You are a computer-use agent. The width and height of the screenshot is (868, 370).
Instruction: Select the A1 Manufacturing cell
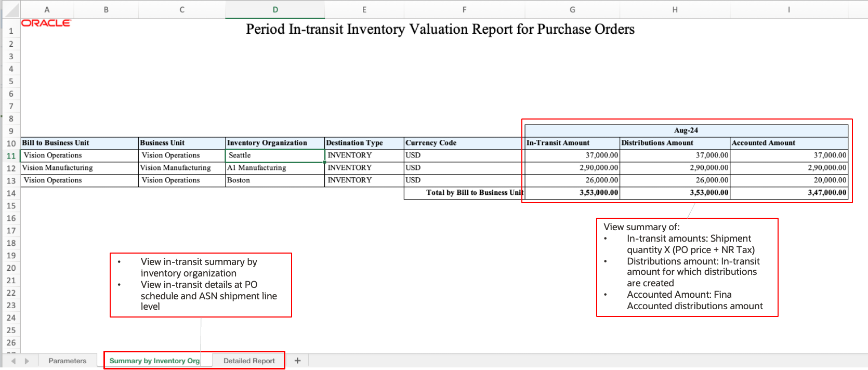pyautogui.click(x=275, y=168)
